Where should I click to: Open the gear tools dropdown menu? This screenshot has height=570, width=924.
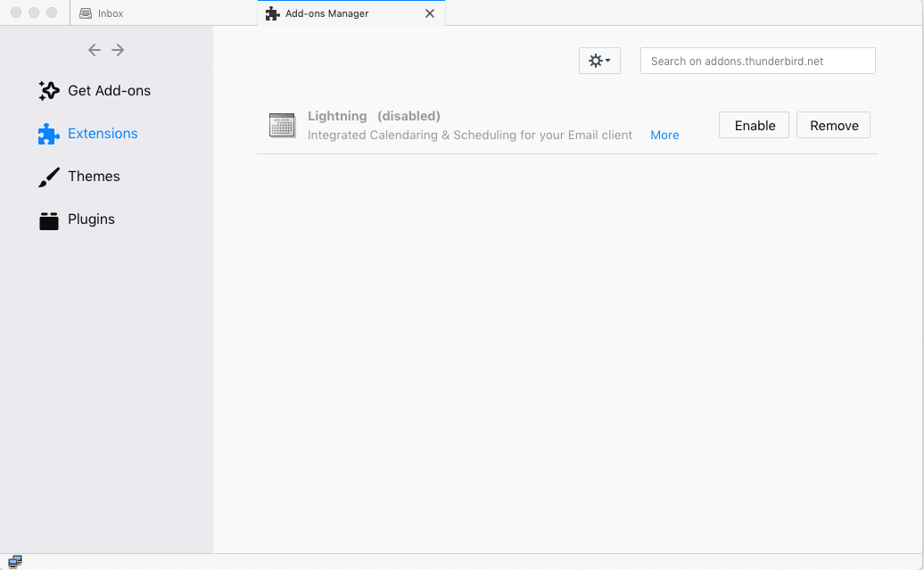(599, 61)
